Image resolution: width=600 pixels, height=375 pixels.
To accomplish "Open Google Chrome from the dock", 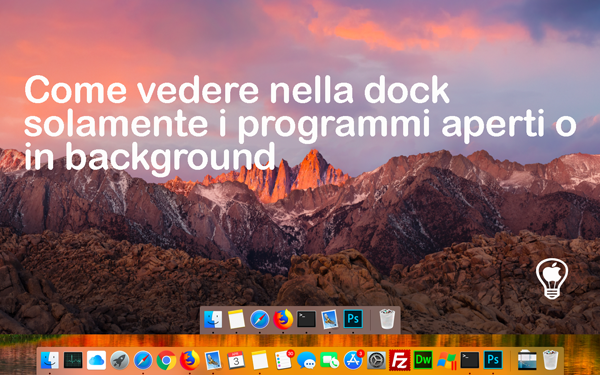I will click(166, 360).
